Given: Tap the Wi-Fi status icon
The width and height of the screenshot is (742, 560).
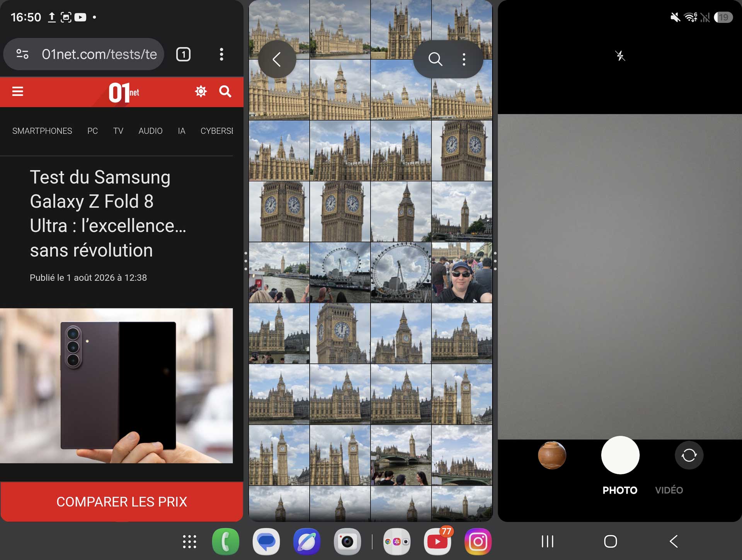Looking at the screenshot, I should (691, 17).
